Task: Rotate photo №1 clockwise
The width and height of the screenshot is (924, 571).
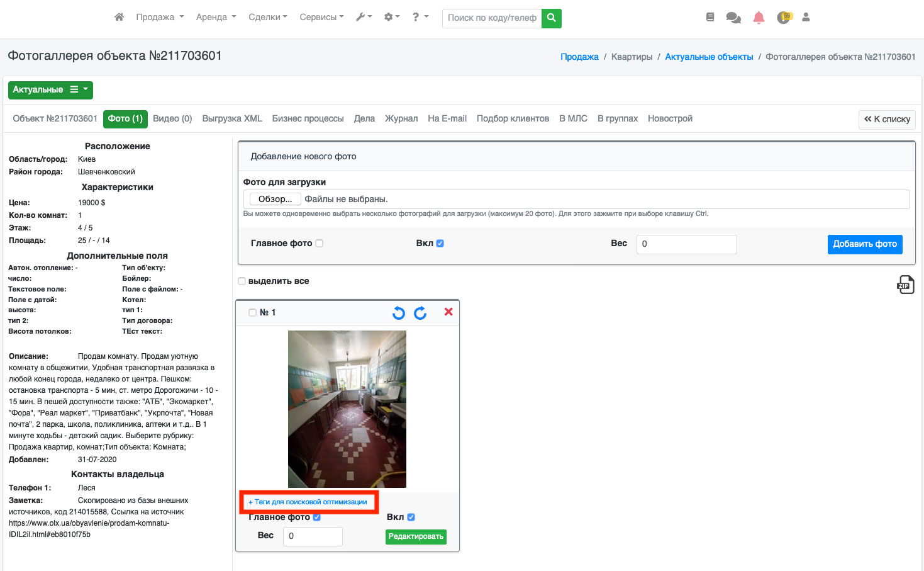Action: [420, 313]
